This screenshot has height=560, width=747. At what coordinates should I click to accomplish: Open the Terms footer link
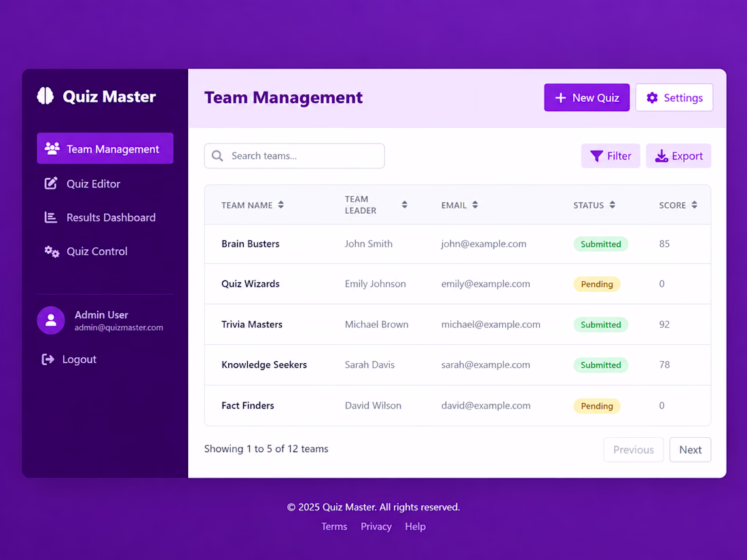334,527
